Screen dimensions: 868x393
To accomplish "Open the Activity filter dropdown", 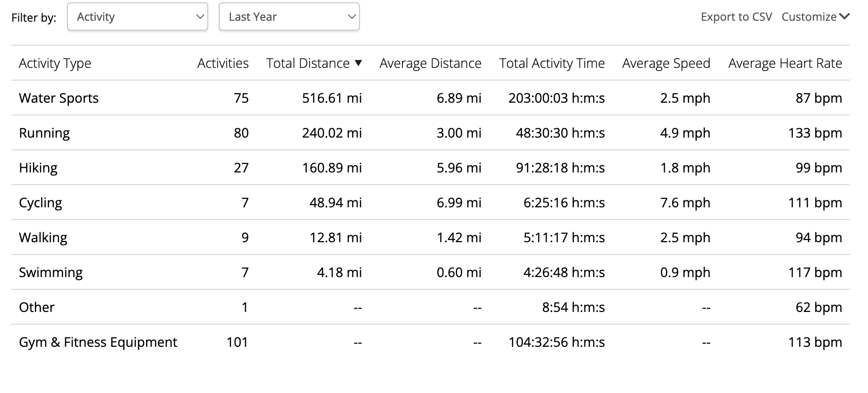I will (138, 17).
